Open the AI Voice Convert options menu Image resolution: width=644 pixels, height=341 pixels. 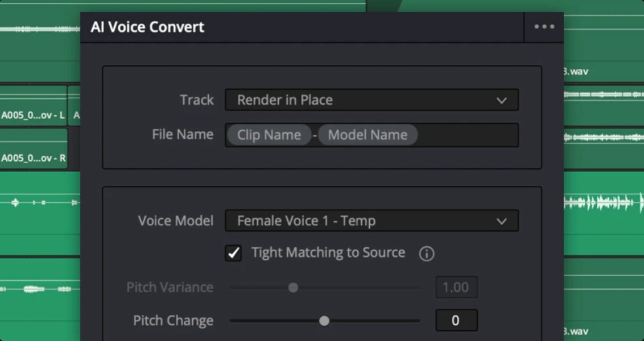tap(544, 27)
